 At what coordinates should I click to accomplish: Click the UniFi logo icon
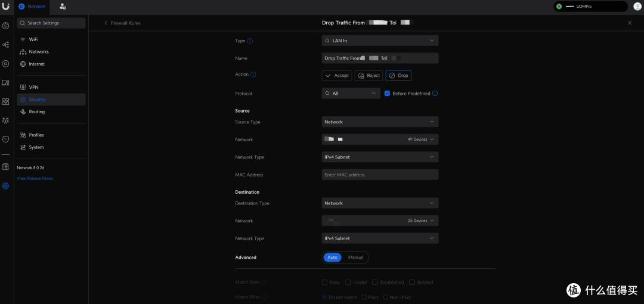tap(6, 6)
